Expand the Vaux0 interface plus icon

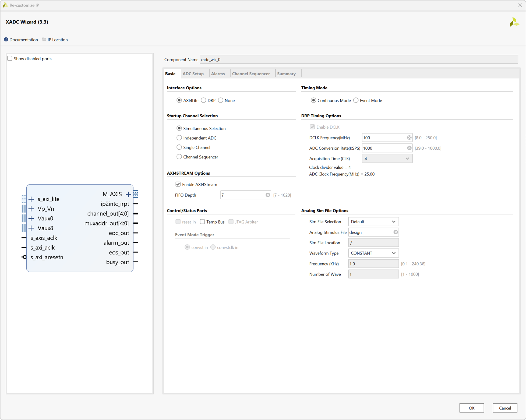click(x=31, y=218)
